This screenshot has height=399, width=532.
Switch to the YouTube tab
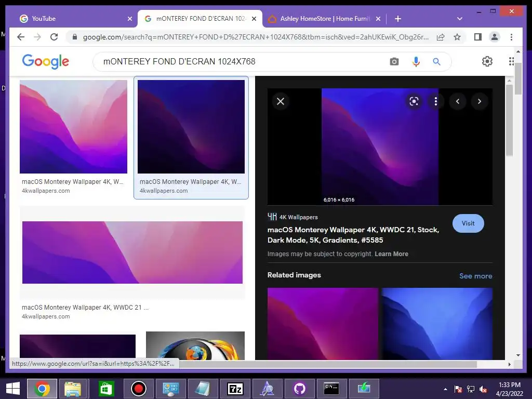point(74,19)
